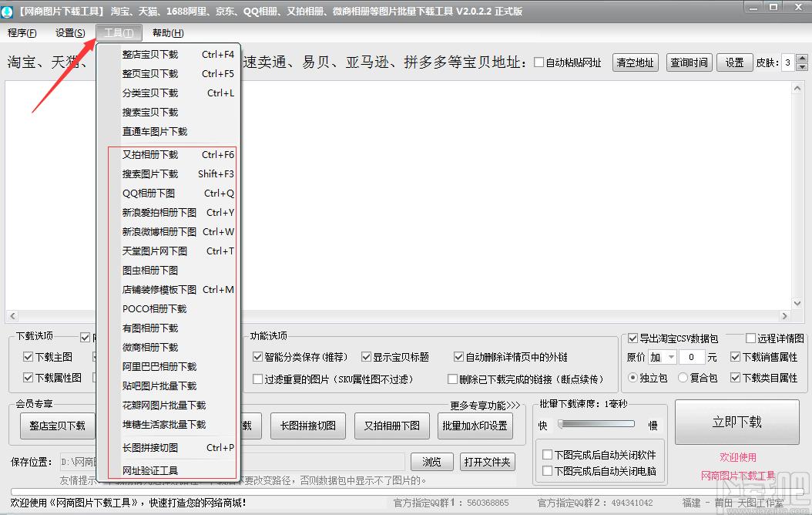The width and height of the screenshot is (812, 515).
Task: Click the 原价 amount input field
Action: (x=691, y=357)
